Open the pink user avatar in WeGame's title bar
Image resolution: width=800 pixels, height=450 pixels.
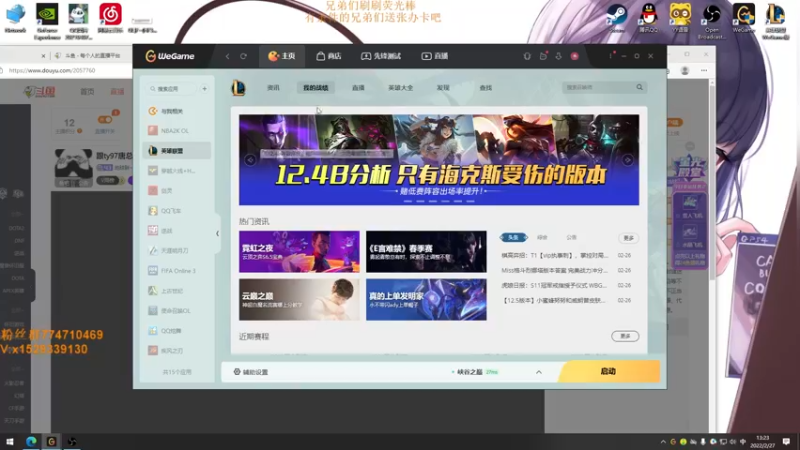tap(574, 56)
